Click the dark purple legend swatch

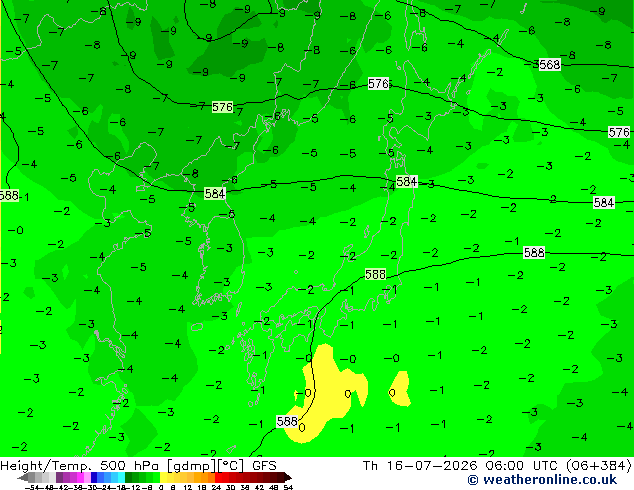pos(59,477)
